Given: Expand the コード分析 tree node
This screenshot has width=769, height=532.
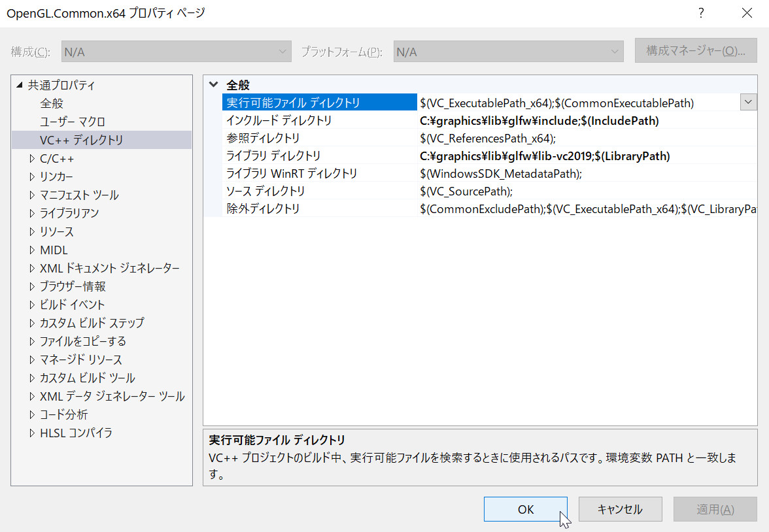Looking at the screenshot, I should click(x=32, y=414).
